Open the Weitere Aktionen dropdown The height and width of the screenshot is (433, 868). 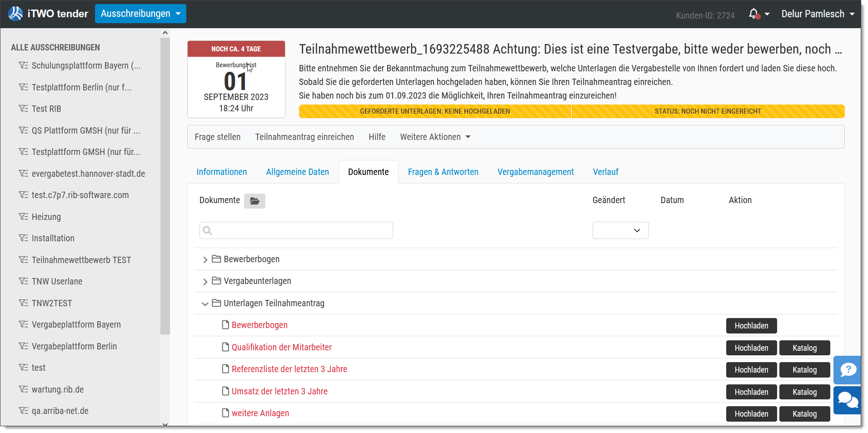435,137
